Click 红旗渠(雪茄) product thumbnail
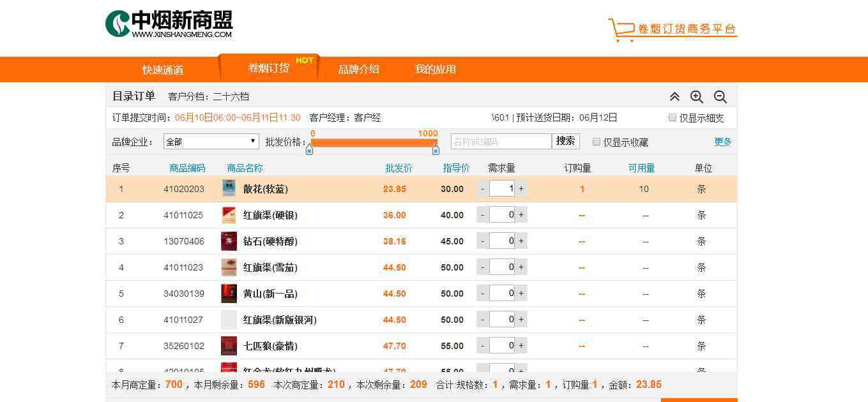Screen dimensions: 868x402 click(229, 267)
